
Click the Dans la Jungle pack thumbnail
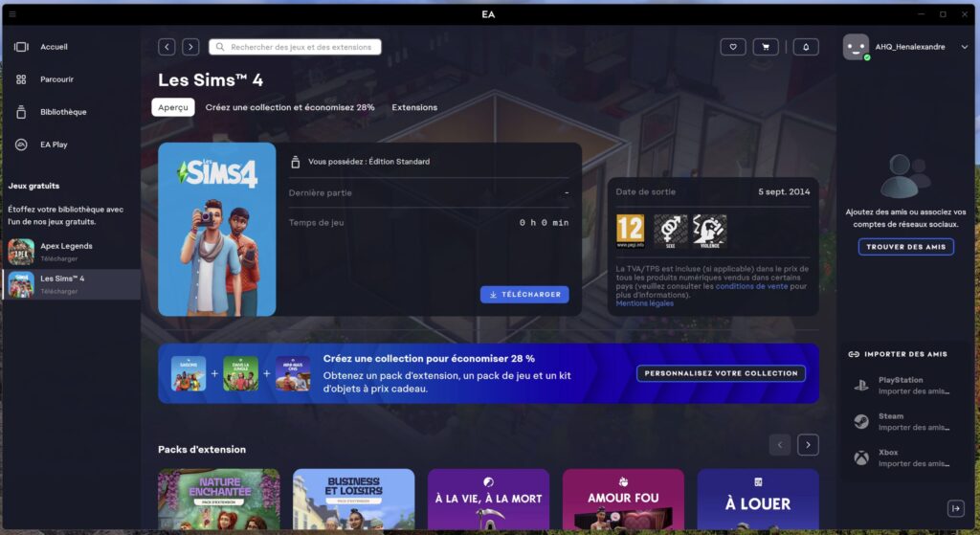[240, 373]
